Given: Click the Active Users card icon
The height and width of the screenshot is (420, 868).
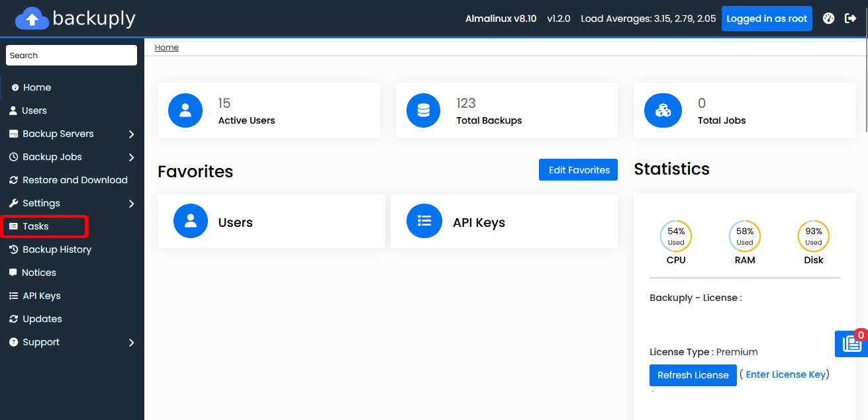Looking at the screenshot, I should 185,110.
